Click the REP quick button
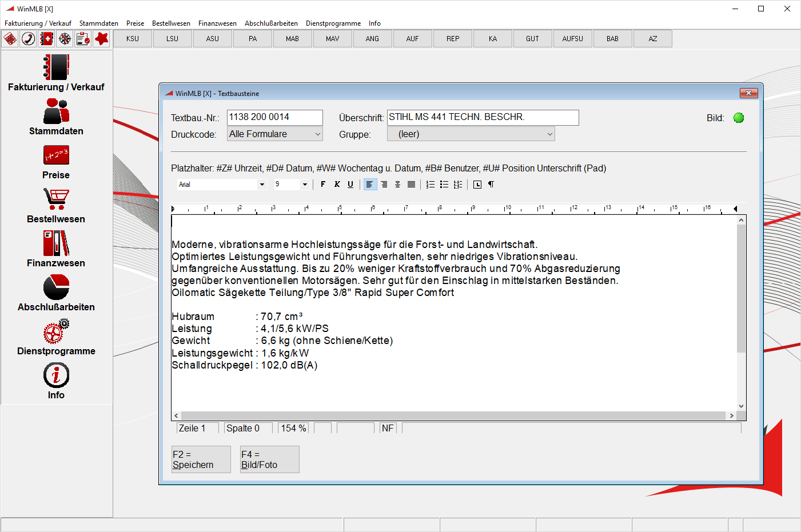 [453, 39]
